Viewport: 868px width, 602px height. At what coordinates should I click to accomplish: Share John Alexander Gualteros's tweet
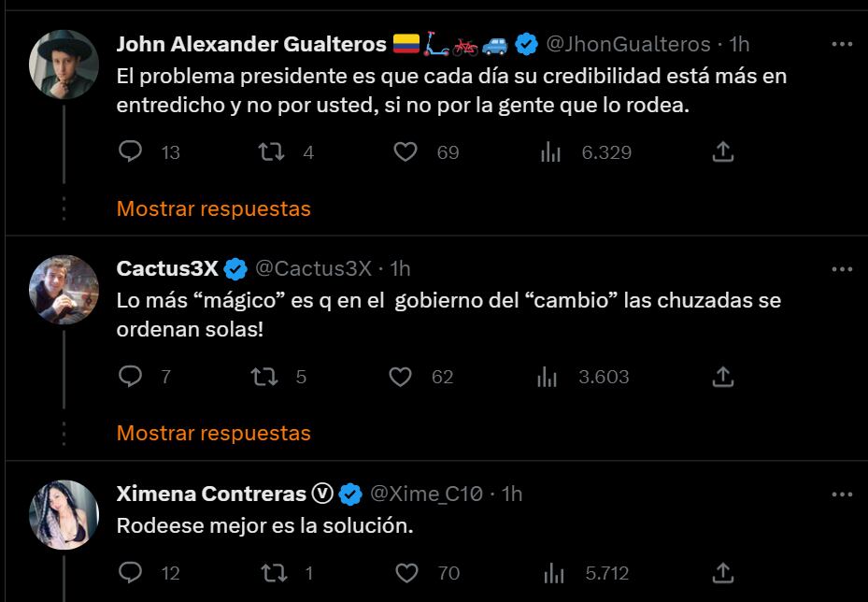click(x=722, y=151)
